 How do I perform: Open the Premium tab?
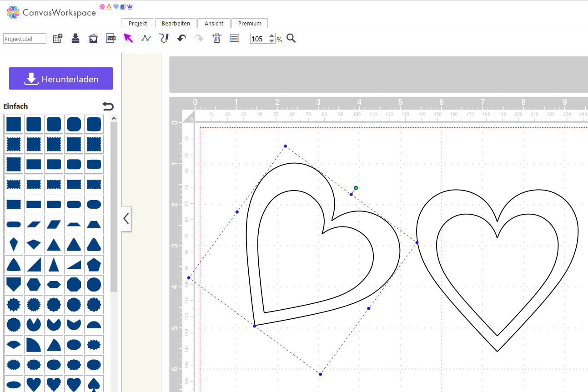click(250, 23)
